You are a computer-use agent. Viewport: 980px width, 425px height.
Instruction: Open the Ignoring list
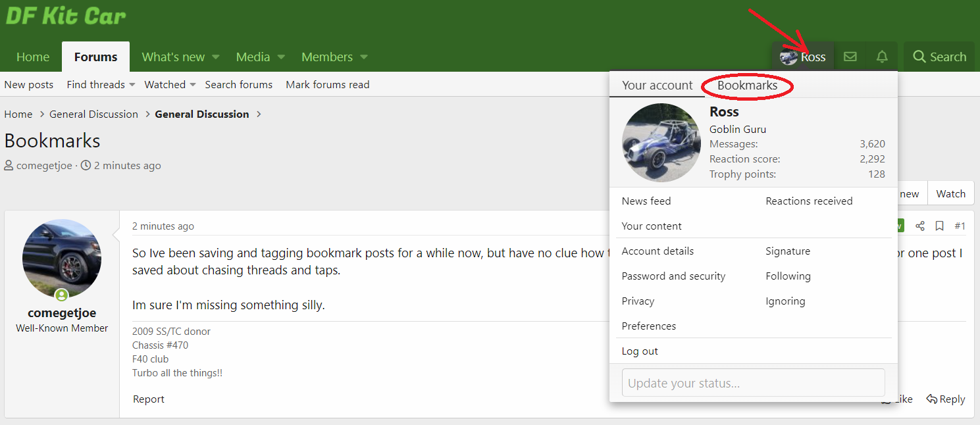tap(785, 301)
